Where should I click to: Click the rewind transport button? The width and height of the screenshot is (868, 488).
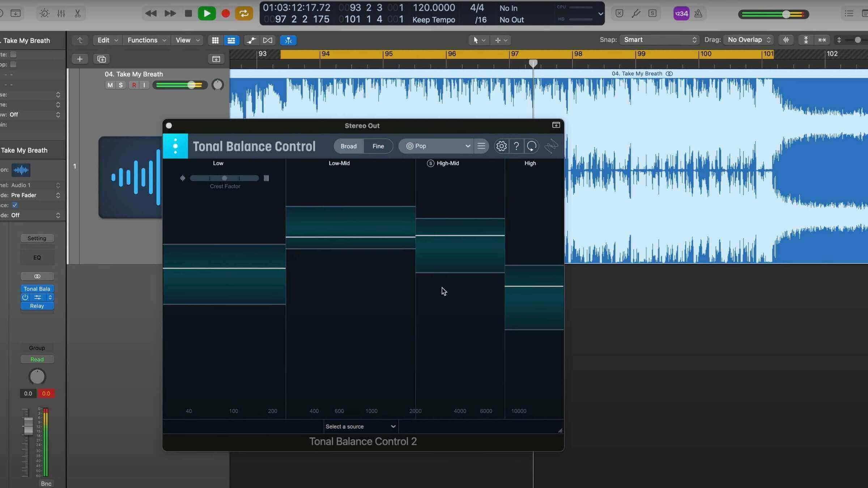[x=151, y=13]
